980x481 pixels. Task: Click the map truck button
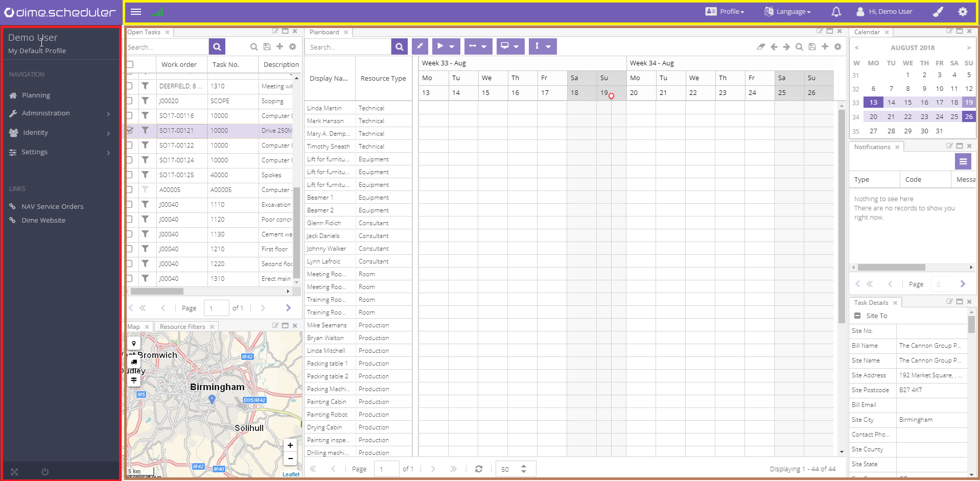click(x=134, y=362)
